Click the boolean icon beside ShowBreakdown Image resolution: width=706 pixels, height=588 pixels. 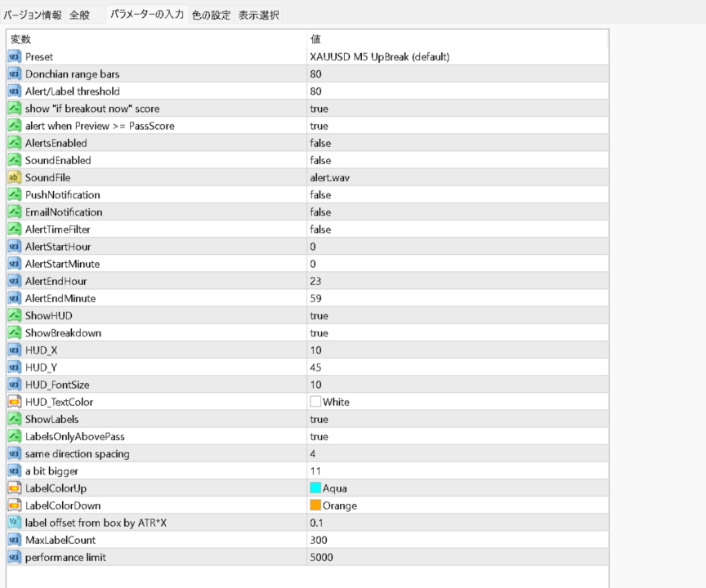(14, 333)
